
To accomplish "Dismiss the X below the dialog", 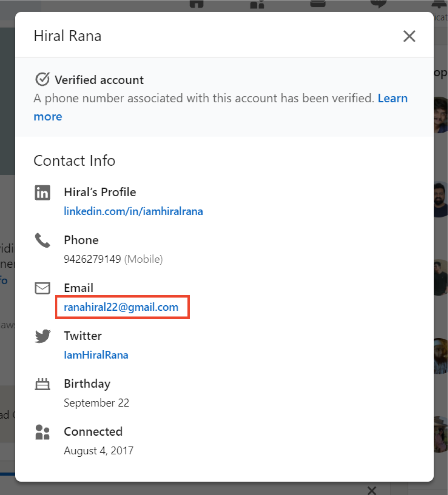I will (372, 490).
